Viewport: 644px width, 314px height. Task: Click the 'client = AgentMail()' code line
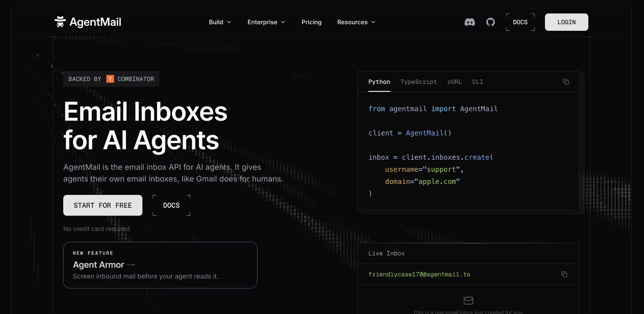[x=410, y=133]
